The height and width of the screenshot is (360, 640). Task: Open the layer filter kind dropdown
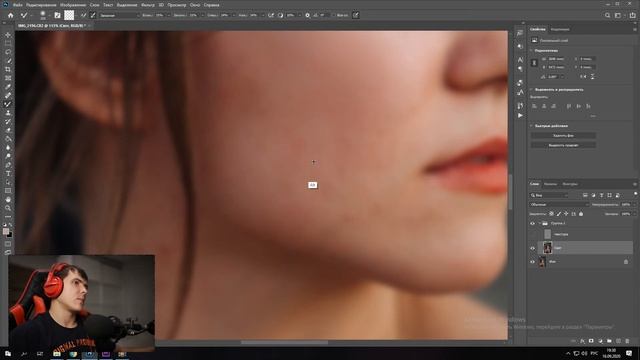click(549, 195)
